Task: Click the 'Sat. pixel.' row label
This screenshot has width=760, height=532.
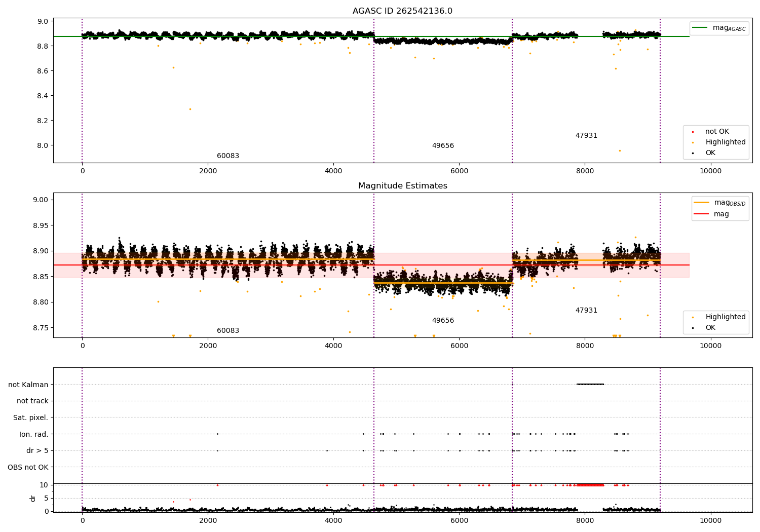Action: pos(30,418)
